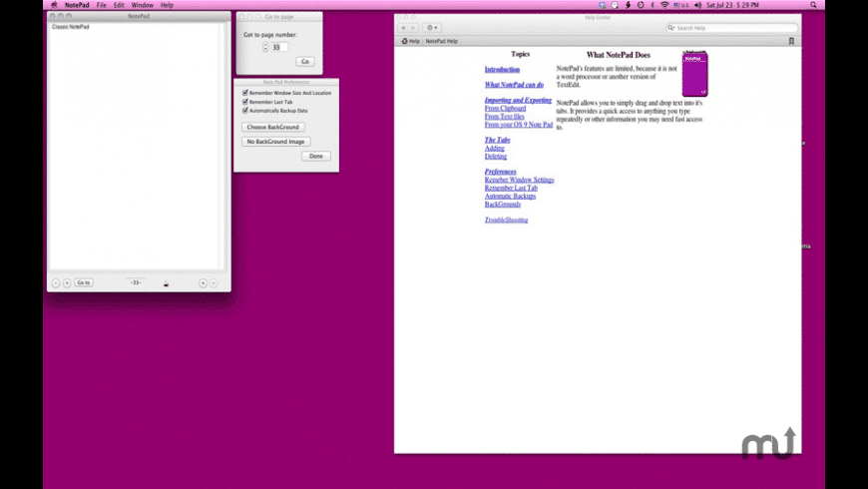The width and height of the screenshot is (868, 489).
Task: Click the Wi-Fi icon in the menu bar
Action: (664, 5)
